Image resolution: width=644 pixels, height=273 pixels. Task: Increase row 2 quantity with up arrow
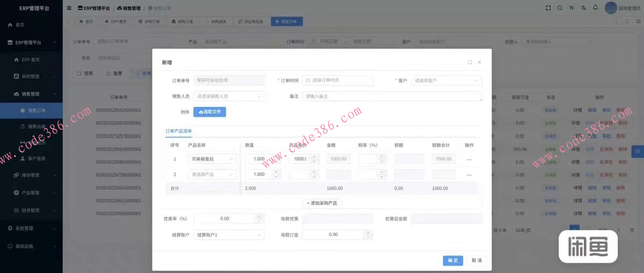276,172
